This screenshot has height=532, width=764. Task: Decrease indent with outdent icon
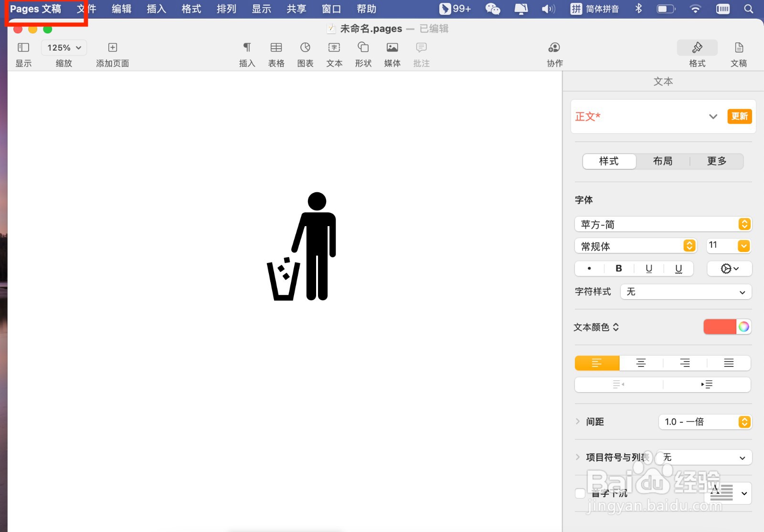pyautogui.click(x=619, y=385)
